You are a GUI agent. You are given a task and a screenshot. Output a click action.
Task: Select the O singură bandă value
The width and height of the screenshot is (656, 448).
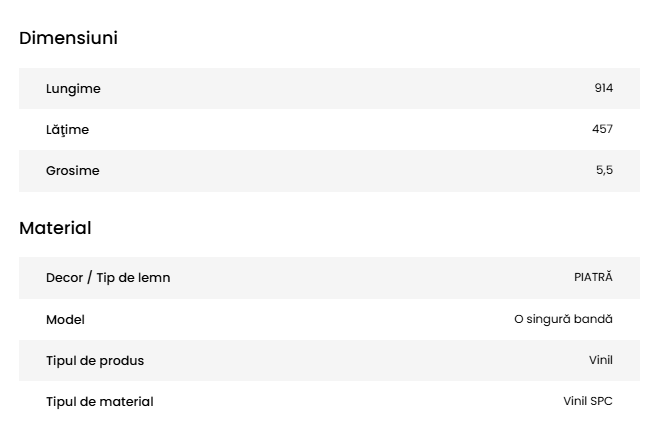click(563, 320)
